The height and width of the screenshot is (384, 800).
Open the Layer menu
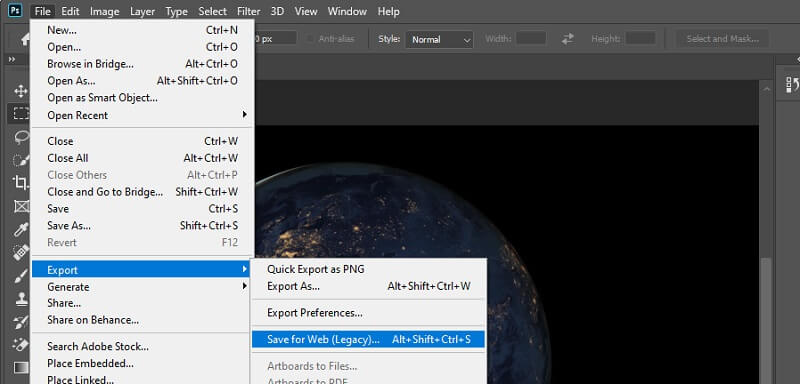click(142, 11)
